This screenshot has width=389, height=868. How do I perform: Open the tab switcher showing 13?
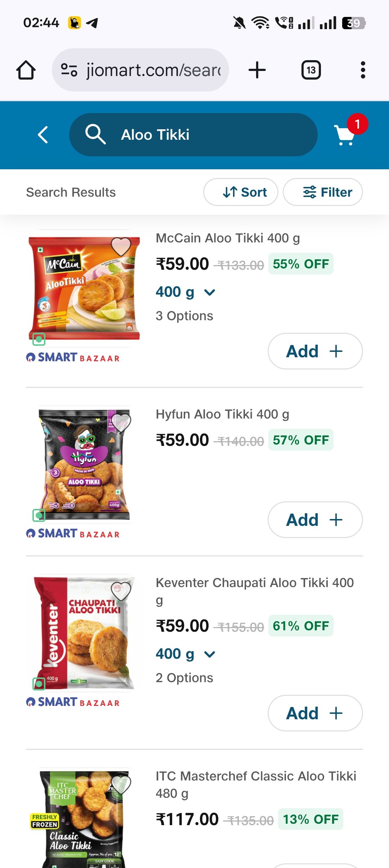coord(311,70)
